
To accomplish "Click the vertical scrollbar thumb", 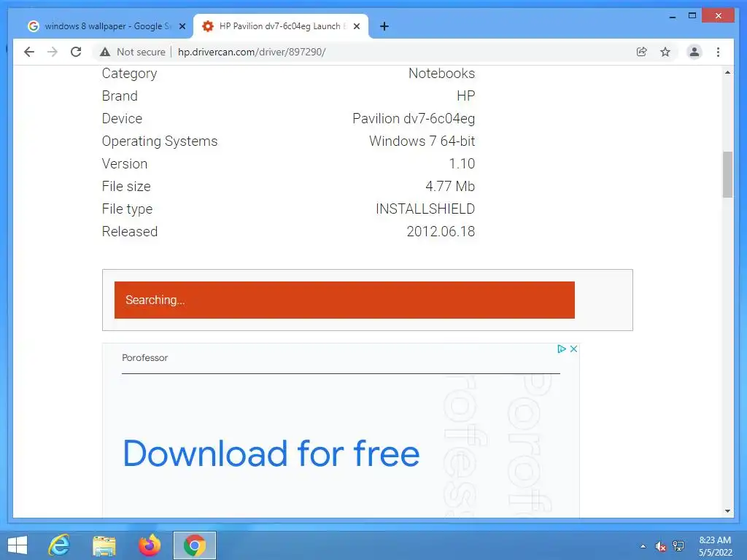I will coord(727,174).
